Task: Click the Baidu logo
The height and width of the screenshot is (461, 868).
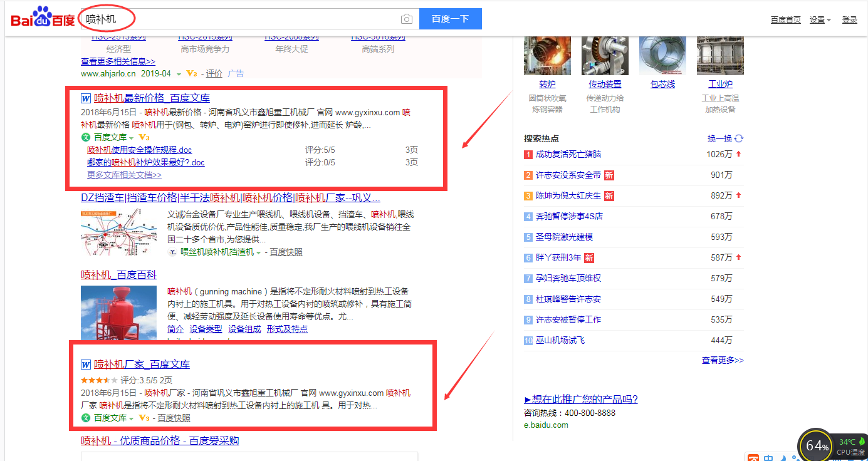Action: [43, 19]
